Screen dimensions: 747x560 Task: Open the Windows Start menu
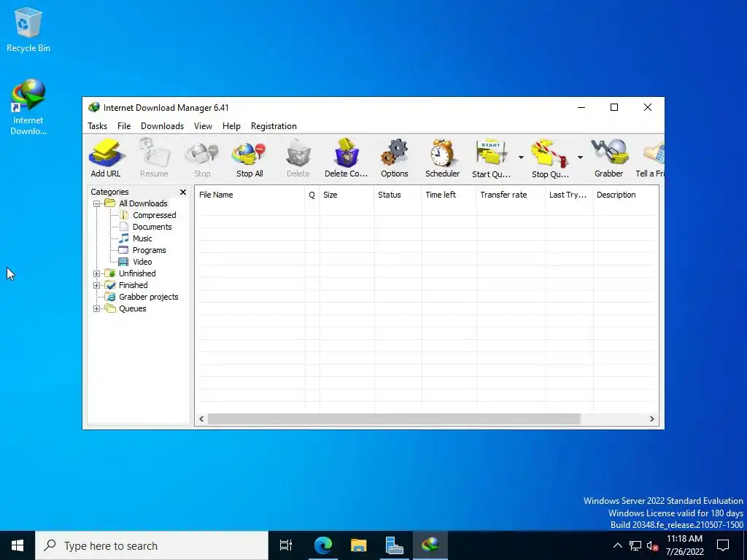tap(18, 545)
